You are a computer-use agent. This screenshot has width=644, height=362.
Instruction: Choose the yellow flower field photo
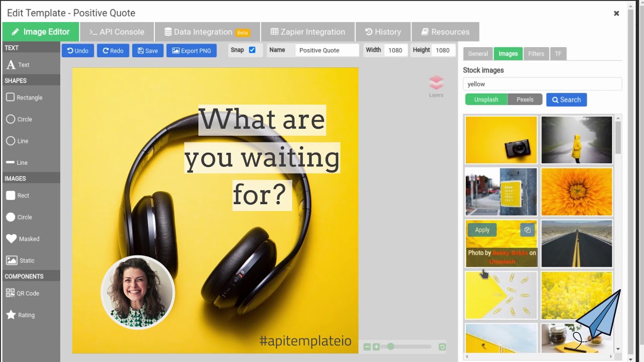point(577,295)
